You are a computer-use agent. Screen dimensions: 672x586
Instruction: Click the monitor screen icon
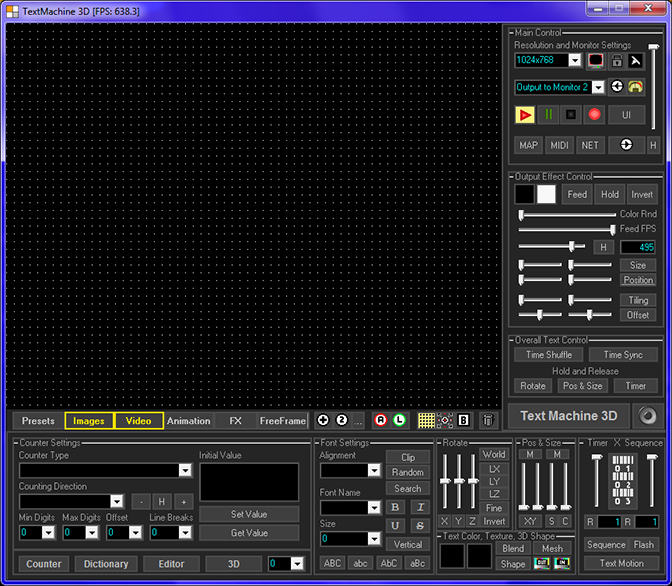596,60
